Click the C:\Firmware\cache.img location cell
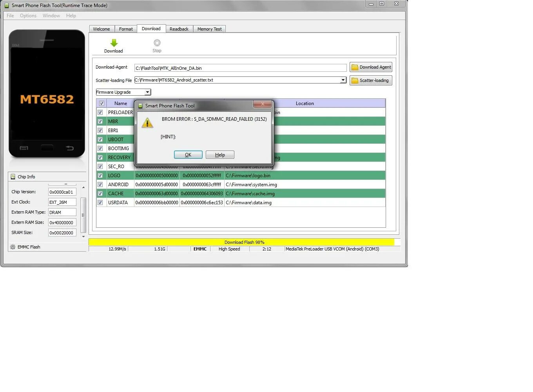The height and width of the screenshot is (392, 533). [x=305, y=194]
